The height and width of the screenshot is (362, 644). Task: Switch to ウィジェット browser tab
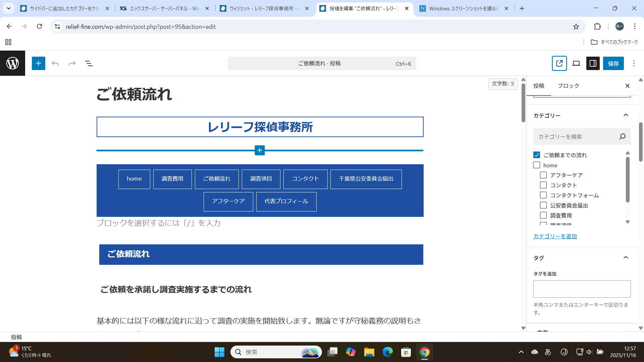(x=263, y=8)
